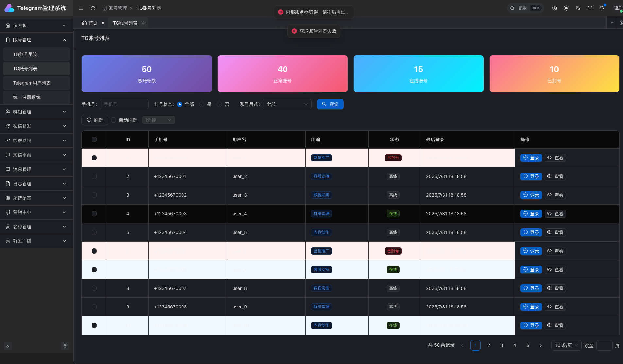The height and width of the screenshot is (364, 623).
Task: Click the sidebar pin icon
Action: click(65, 346)
